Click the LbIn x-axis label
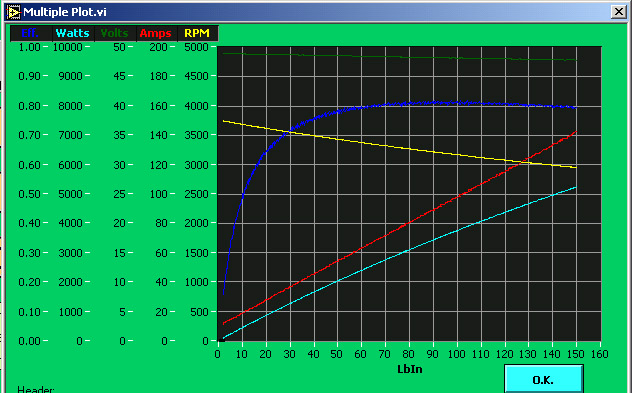632x393 pixels. click(x=410, y=369)
